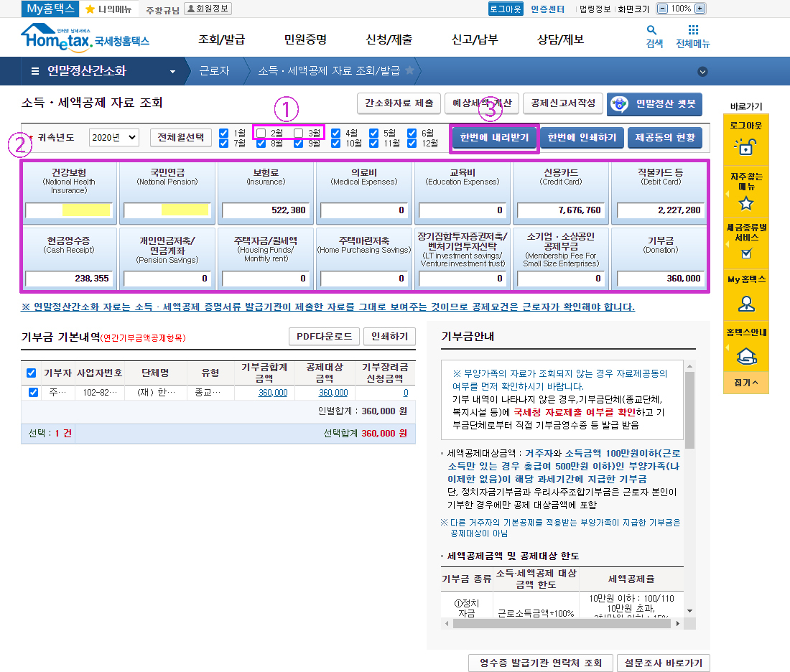Open the 조회/발급 main menu
The width and height of the screenshot is (790, 672).
[x=221, y=39]
